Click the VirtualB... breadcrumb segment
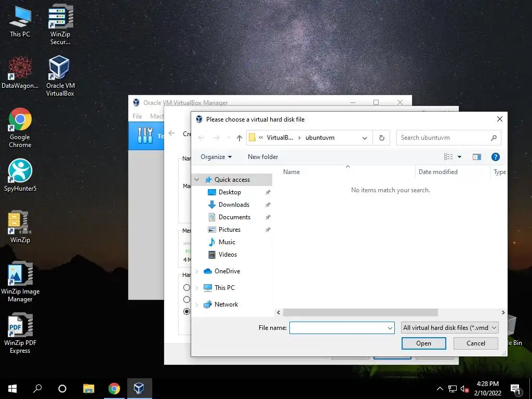Image resolution: width=532 pixels, height=399 pixels. pyautogui.click(x=280, y=138)
